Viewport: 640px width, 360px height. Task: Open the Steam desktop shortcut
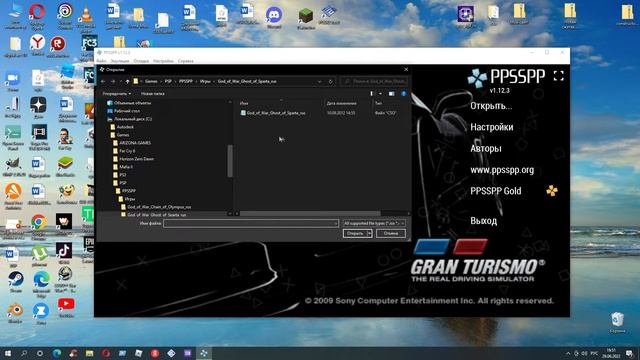tap(16, 279)
